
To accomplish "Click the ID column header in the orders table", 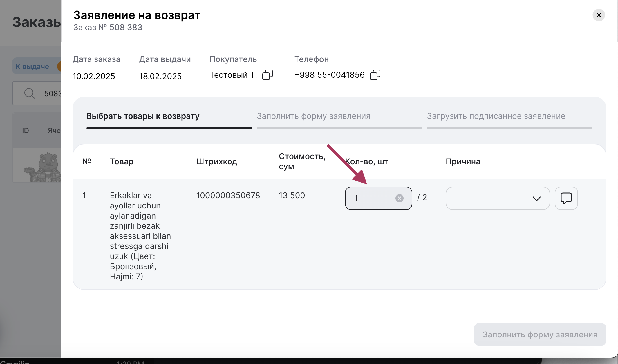I will (26, 131).
